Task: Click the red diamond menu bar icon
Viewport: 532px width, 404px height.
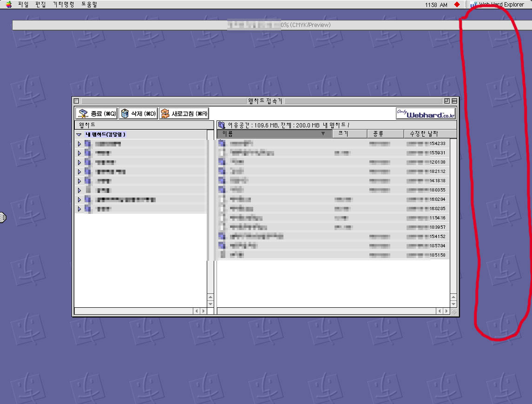Action: pyautogui.click(x=457, y=5)
